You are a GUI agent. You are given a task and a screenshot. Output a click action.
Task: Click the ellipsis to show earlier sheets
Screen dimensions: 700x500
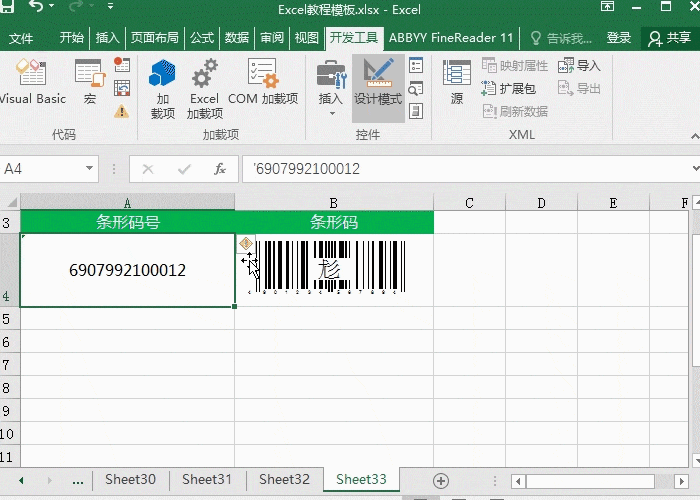(x=78, y=481)
